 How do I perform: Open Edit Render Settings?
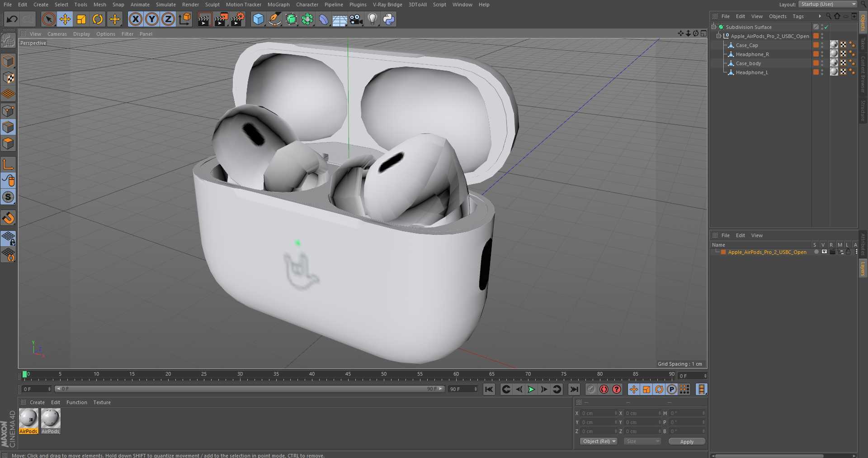pyautogui.click(x=238, y=19)
